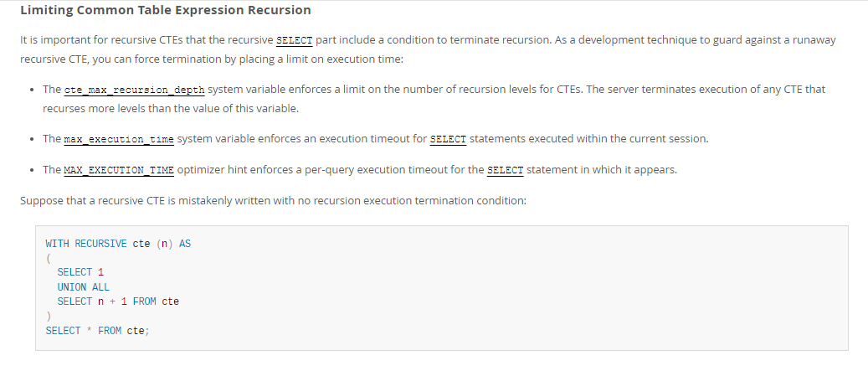Screen dimensions: 868x366
Task: Click the final SELECT * FROM cte; line
Action: click(x=95, y=331)
